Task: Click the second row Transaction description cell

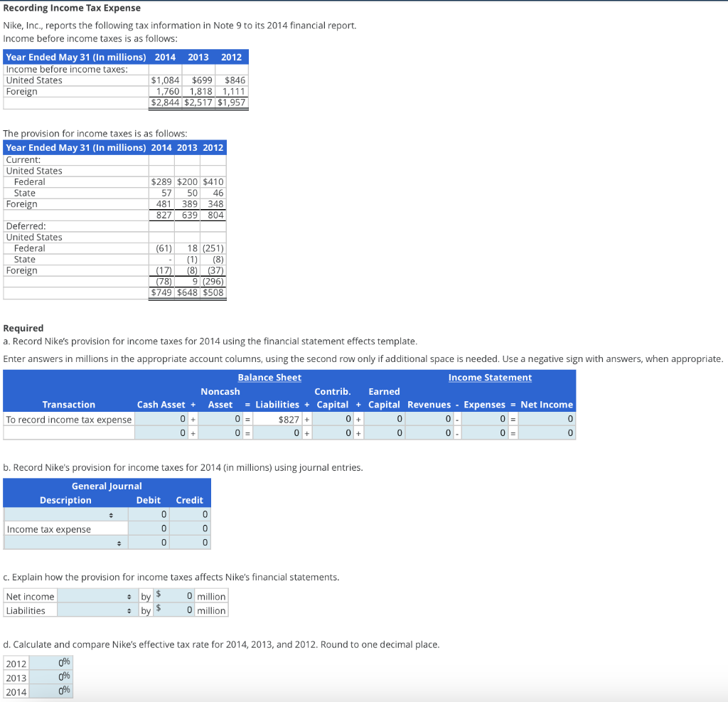Action: pyautogui.click(x=69, y=432)
